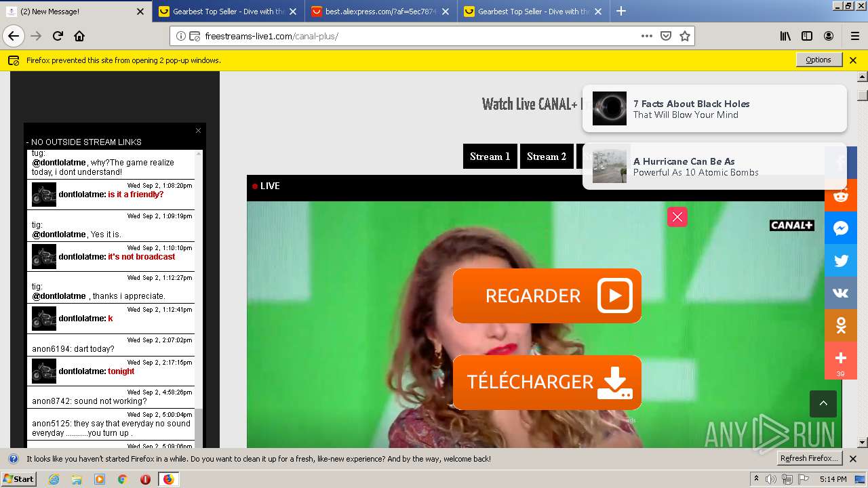Select Stream 1 button

pyautogui.click(x=490, y=157)
